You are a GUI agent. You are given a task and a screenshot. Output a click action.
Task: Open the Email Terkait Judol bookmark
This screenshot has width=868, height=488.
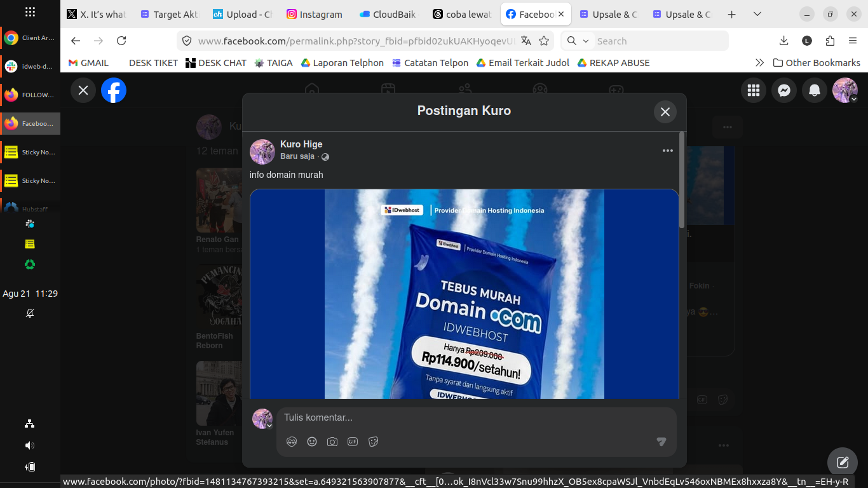click(x=523, y=63)
